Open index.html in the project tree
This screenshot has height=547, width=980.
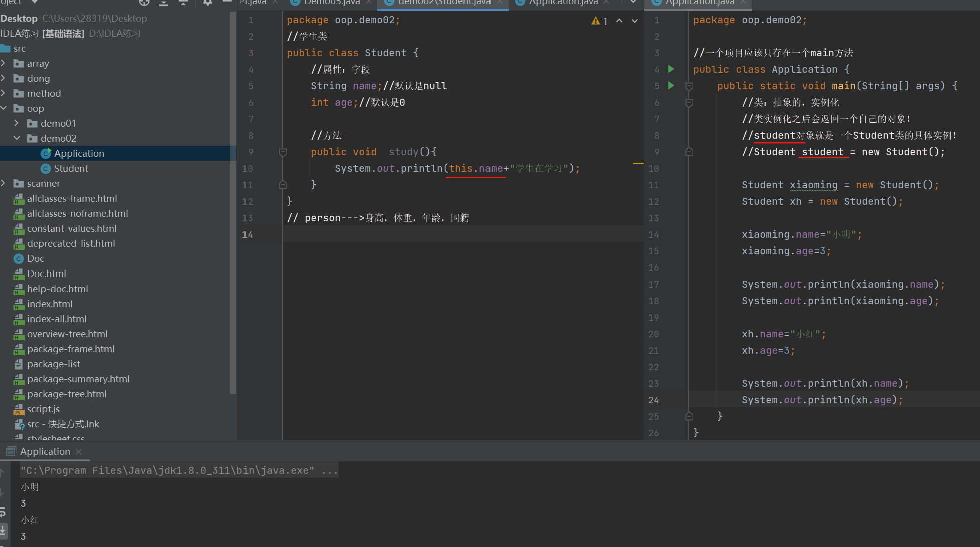click(50, 304)
